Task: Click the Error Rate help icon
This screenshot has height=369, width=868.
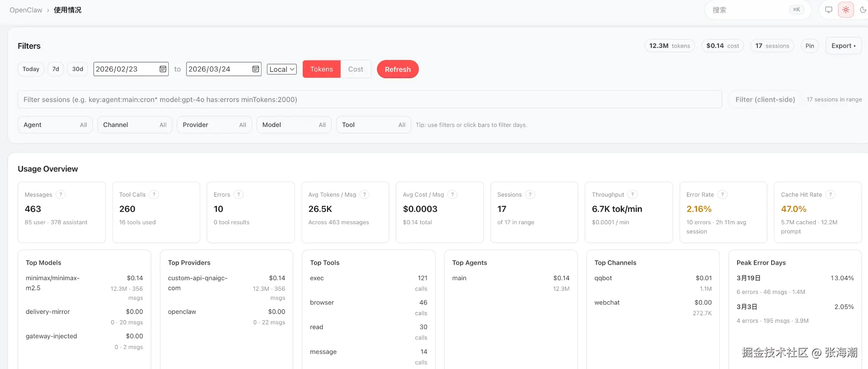Action: (x=722, y=194)
